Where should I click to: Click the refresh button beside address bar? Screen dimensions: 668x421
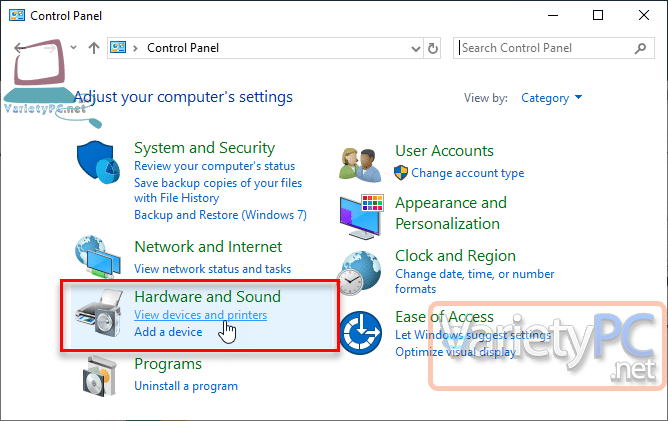(432, 48)
